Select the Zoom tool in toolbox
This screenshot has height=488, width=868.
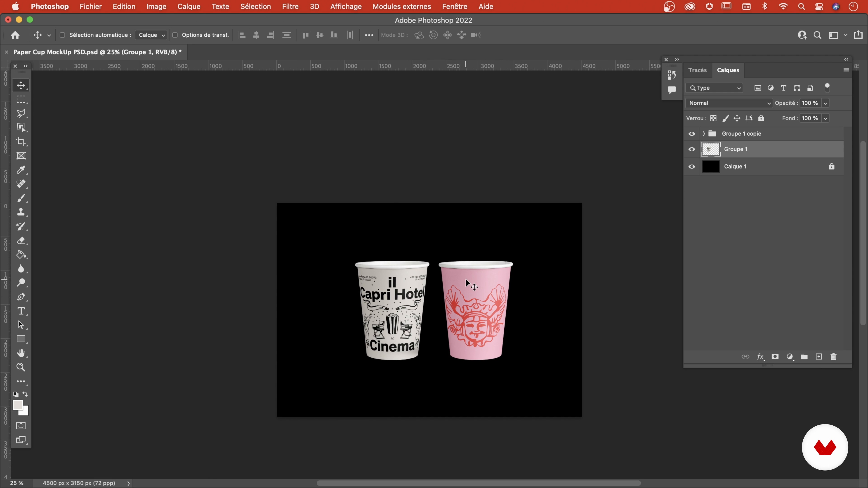click(x=21, y=367)
